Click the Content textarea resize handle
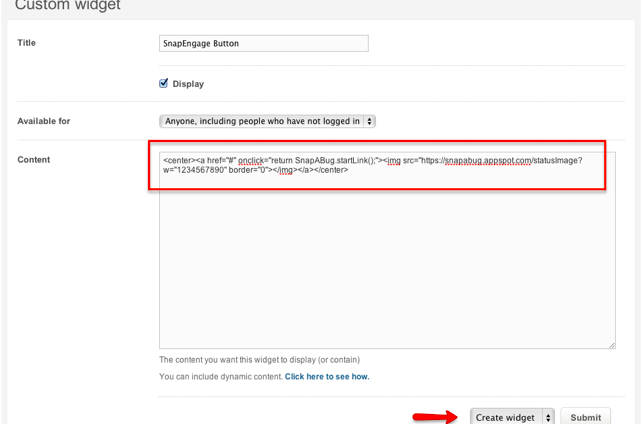The width and height of the screenshot is (644, 426). tap(612, 345)
